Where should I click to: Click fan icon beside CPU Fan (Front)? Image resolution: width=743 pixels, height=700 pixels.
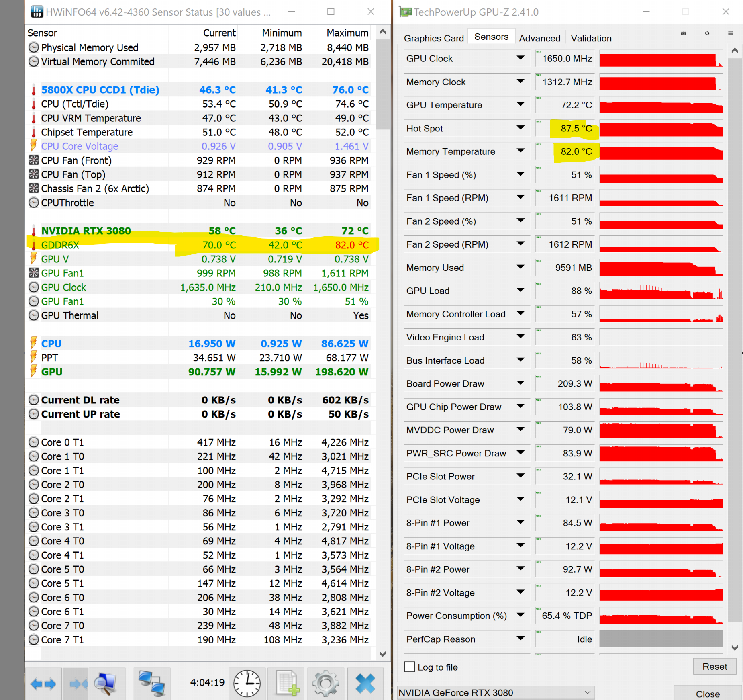(x=34, y=160)
